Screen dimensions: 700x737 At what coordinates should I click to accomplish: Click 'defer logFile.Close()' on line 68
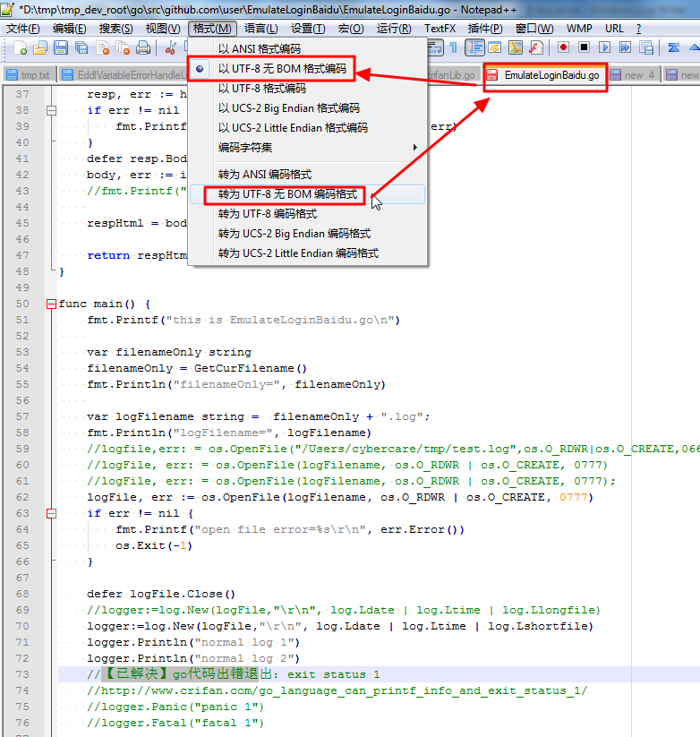point(160,594)
